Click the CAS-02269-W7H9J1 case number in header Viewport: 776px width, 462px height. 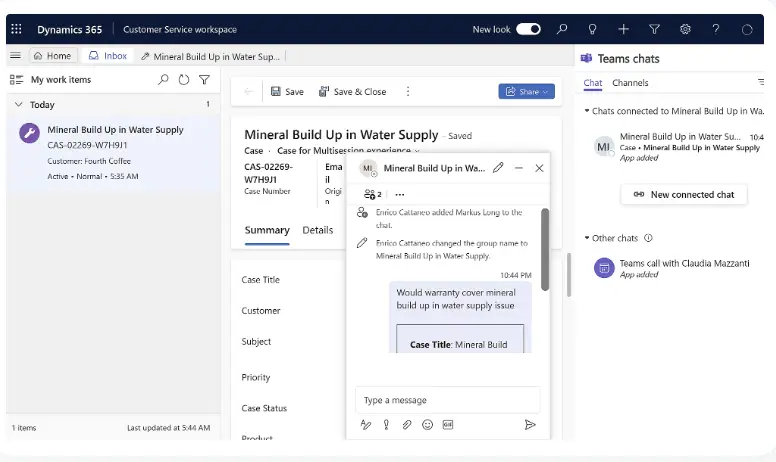[269, 173]
